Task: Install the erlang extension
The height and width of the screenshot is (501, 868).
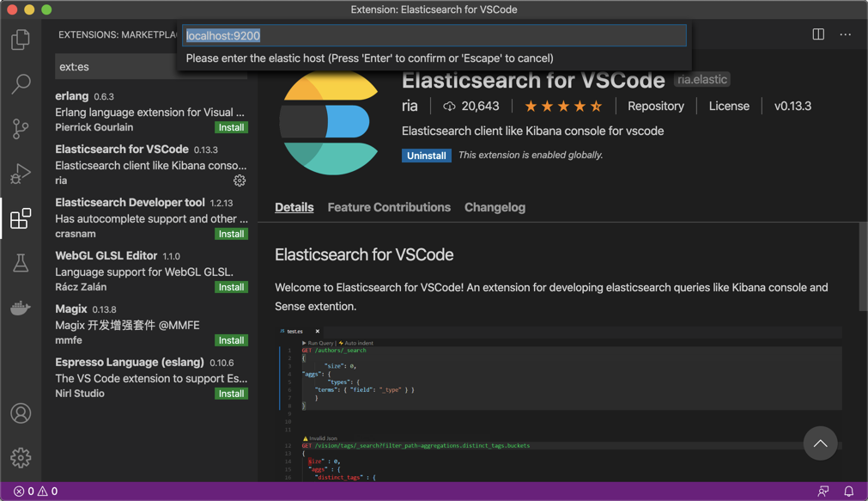Action: 232,127
